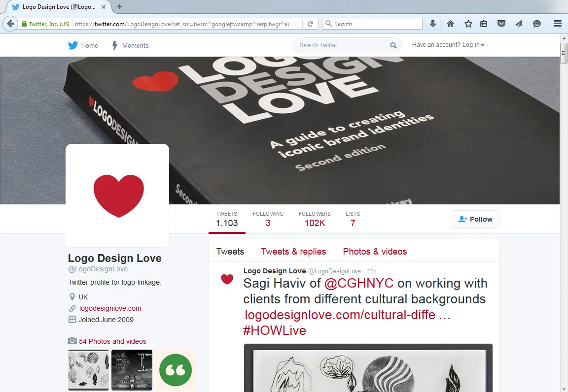This screenshot has width=568, height=392.
Task: Click the Moments navigation link text
Action: 135,46
